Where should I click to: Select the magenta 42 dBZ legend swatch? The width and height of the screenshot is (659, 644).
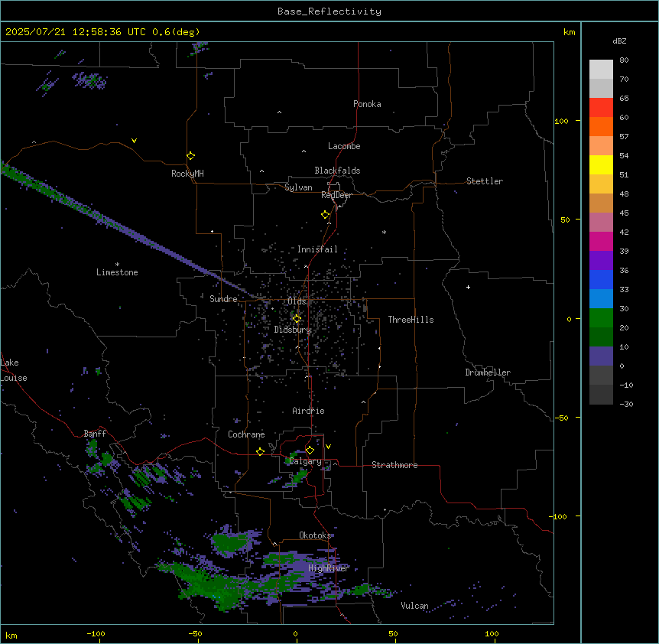point(601,241)
